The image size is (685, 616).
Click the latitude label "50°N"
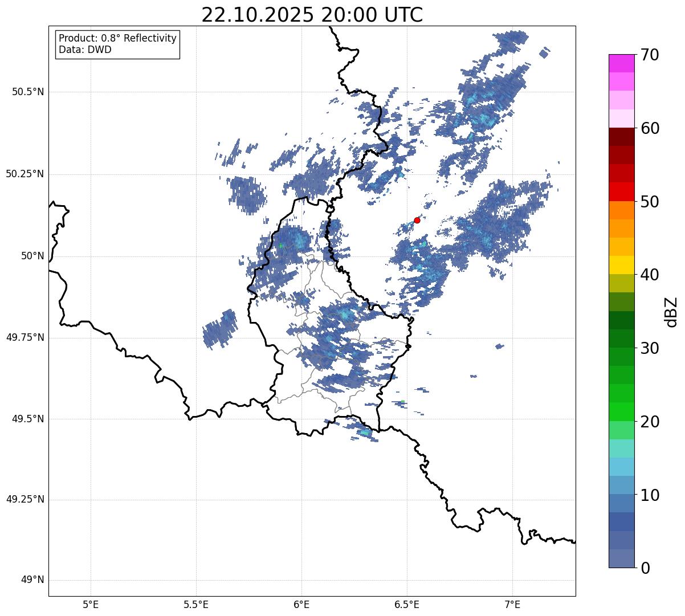point(32,256)
